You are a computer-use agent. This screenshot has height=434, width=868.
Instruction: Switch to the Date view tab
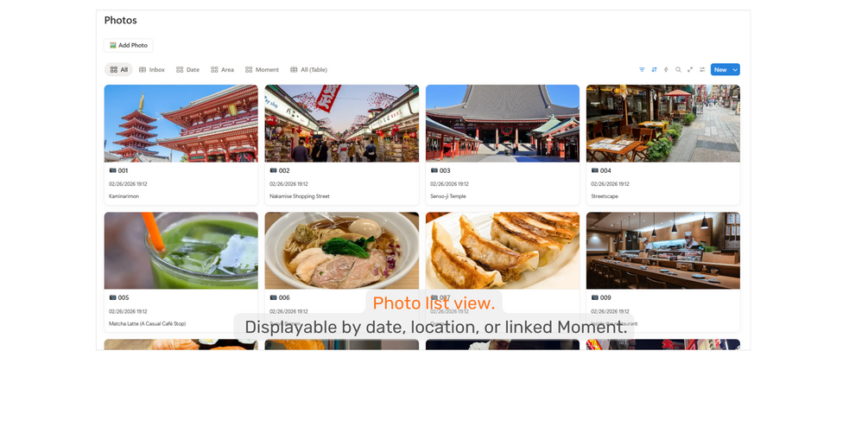click(187, 70)
